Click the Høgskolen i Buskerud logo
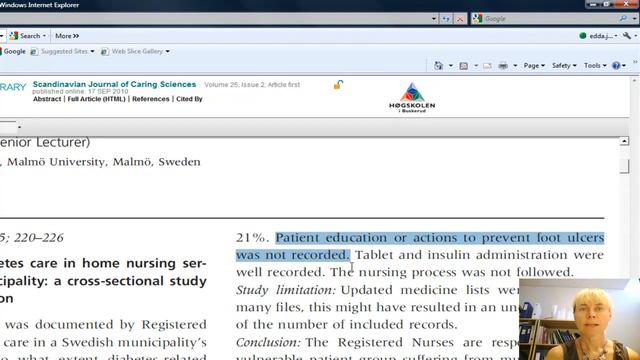Viewport: 640px width, 360px height. pyautogui.click(x=412, y=98)
